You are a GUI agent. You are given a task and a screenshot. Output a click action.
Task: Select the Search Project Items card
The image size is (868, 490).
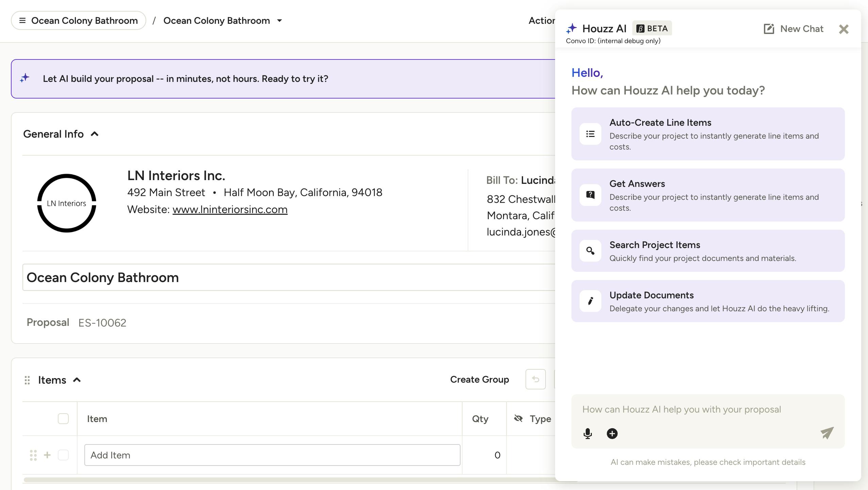coord(708,251)
